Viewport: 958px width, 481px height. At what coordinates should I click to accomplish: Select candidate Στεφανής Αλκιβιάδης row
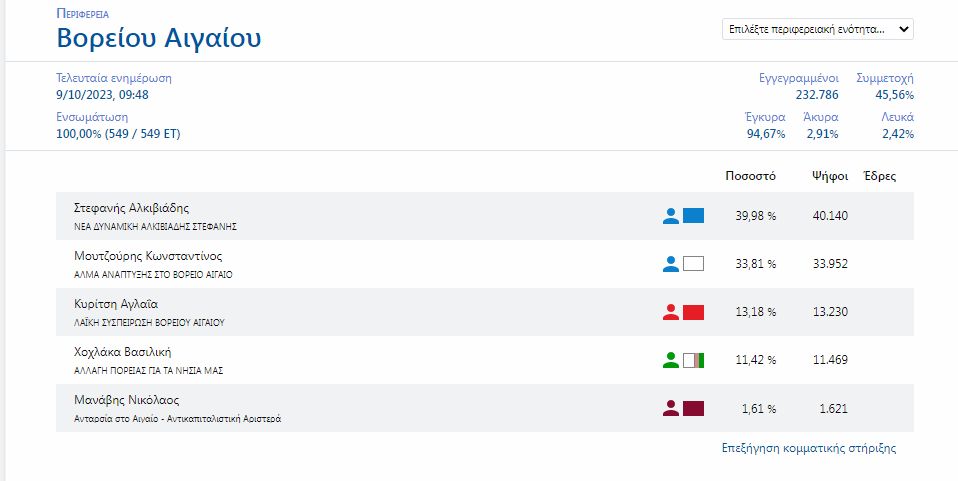[484, 216]
